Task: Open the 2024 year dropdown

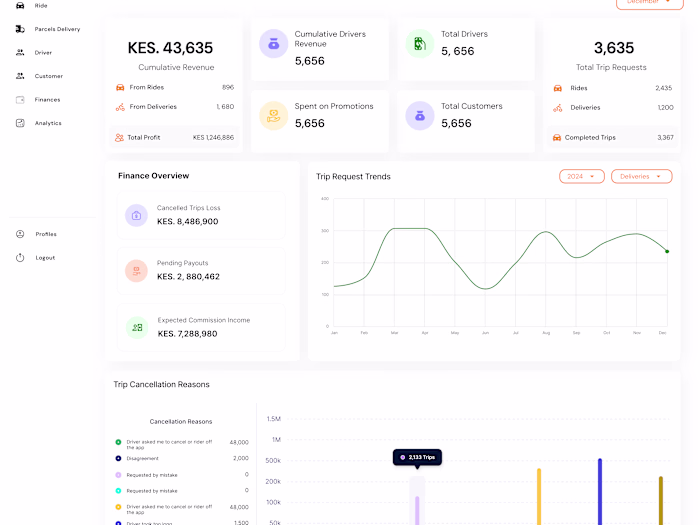Action: tap(582, 176)
